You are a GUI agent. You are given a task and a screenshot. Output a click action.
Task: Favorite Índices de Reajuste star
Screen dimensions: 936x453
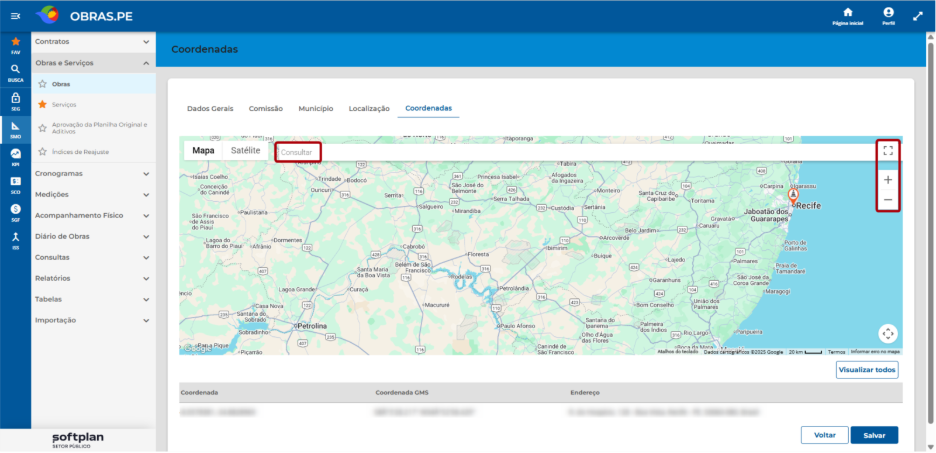(42, 152)
